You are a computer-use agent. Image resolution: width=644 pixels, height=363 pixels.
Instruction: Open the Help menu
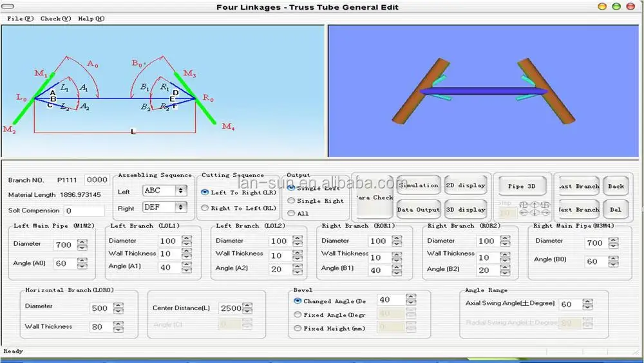[91, 19]
